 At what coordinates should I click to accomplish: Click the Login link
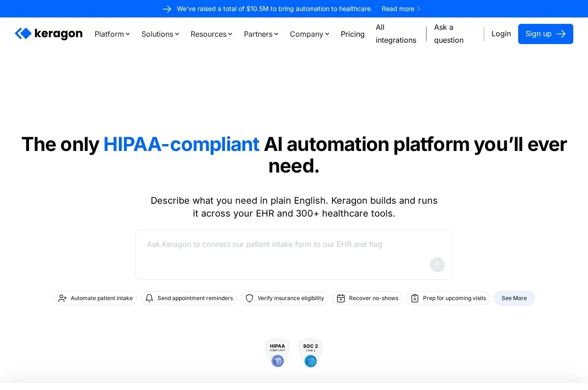(x=501, y=34)
